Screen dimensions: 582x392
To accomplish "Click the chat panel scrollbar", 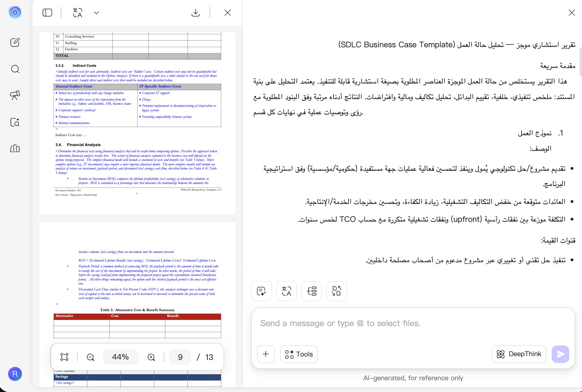I will 581,62.
